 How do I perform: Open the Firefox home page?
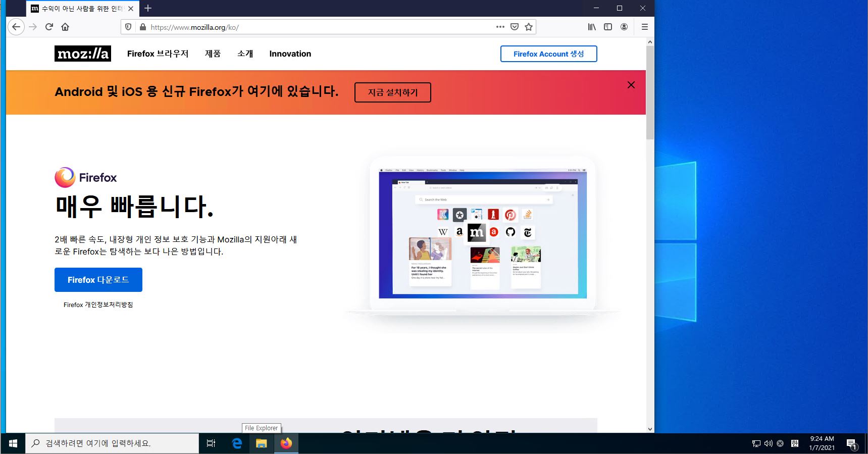[65, 27]
